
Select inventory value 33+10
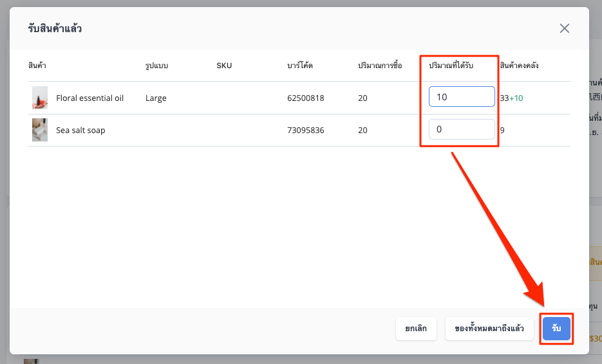coord(511,98)
